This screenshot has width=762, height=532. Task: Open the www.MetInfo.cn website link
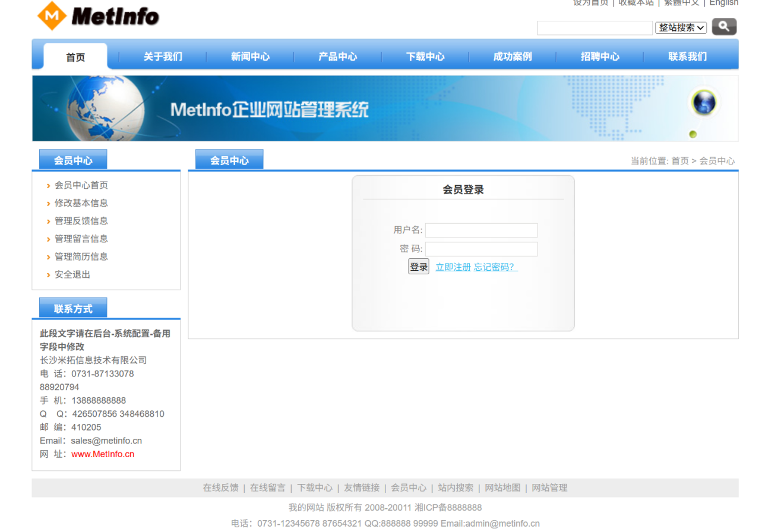(x=103, y=454)
